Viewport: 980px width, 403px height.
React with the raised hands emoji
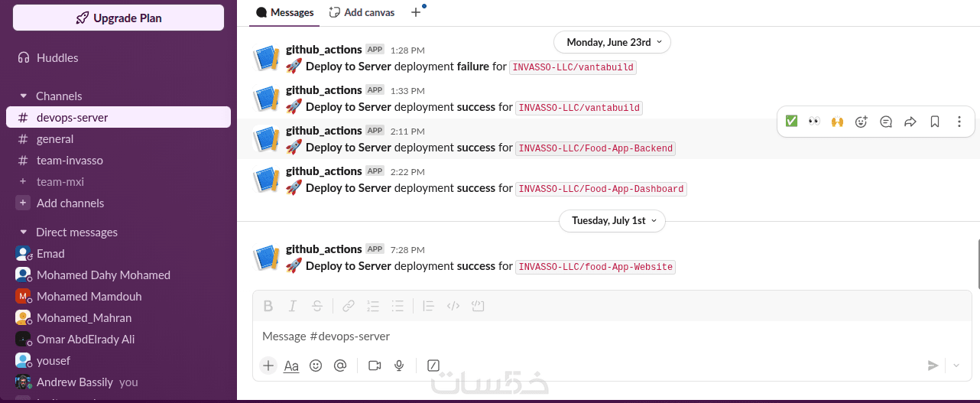point(837,122)
